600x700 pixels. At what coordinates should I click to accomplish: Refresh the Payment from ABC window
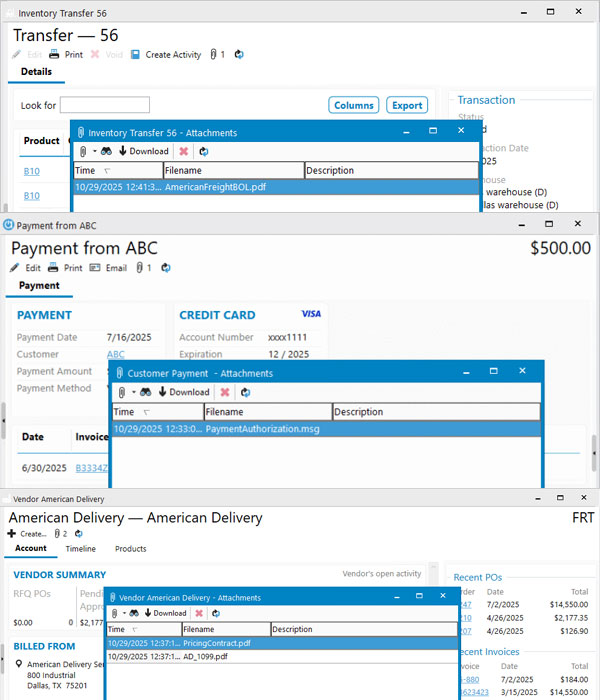[166, 268]
